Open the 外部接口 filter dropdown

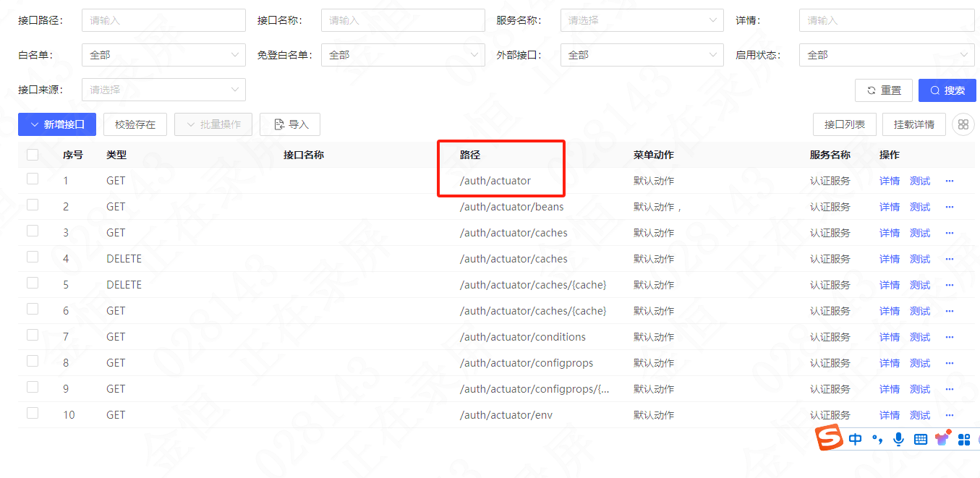click(642, 55)
